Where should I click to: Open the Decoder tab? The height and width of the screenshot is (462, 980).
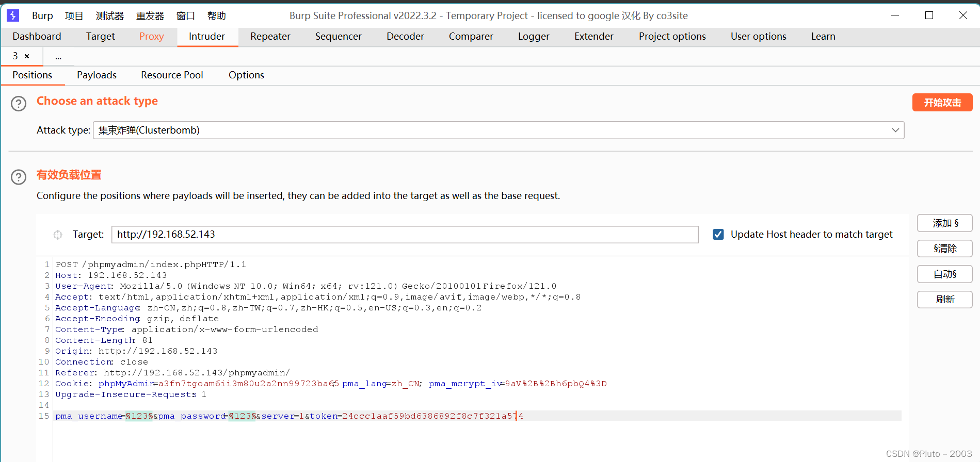[405, 37]
